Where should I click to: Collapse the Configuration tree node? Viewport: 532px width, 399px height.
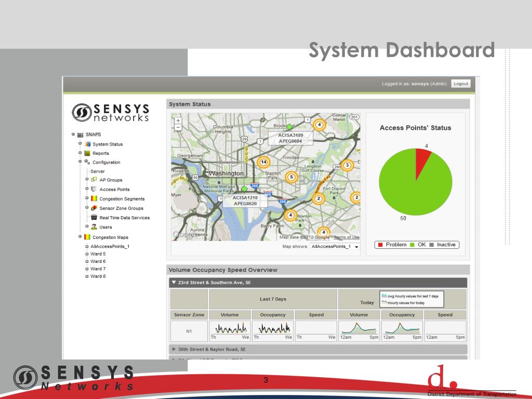coord(80,162)
